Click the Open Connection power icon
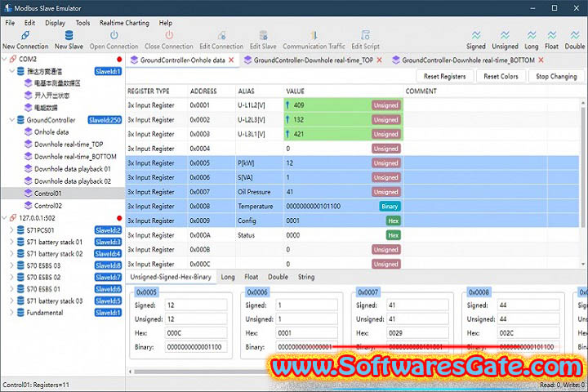Screen dimensions: 588x392 [114, 35]
